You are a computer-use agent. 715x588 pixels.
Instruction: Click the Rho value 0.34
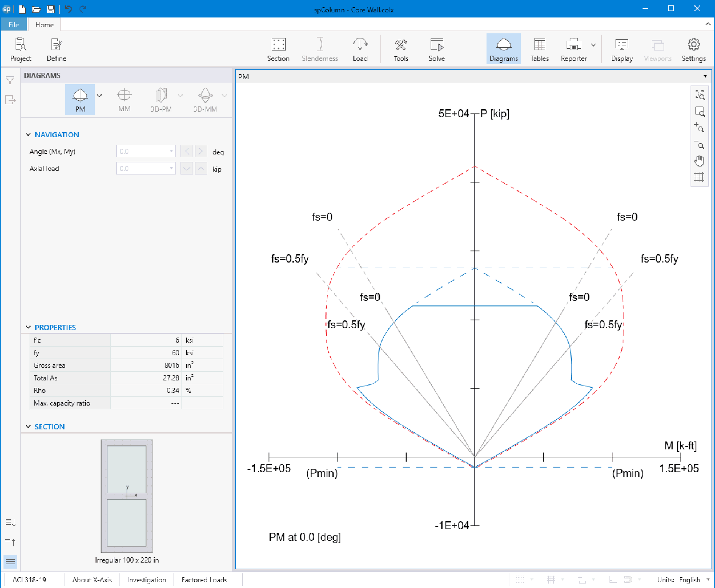click(x=173, y=391)
